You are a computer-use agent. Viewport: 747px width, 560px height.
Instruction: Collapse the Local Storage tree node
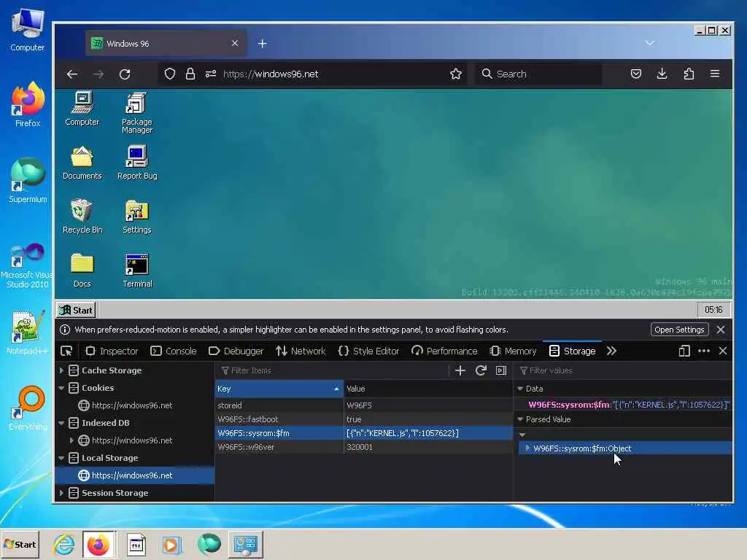(x=61, y=458)
